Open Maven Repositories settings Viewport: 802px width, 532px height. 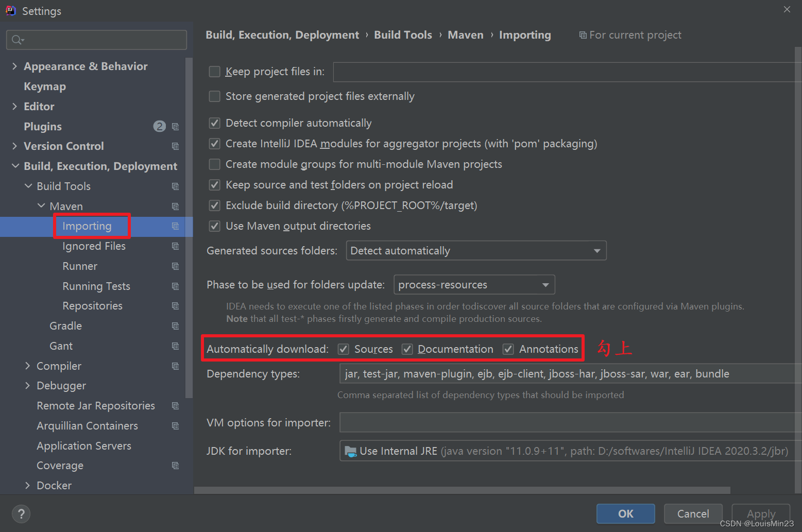[x=93, y=306]
